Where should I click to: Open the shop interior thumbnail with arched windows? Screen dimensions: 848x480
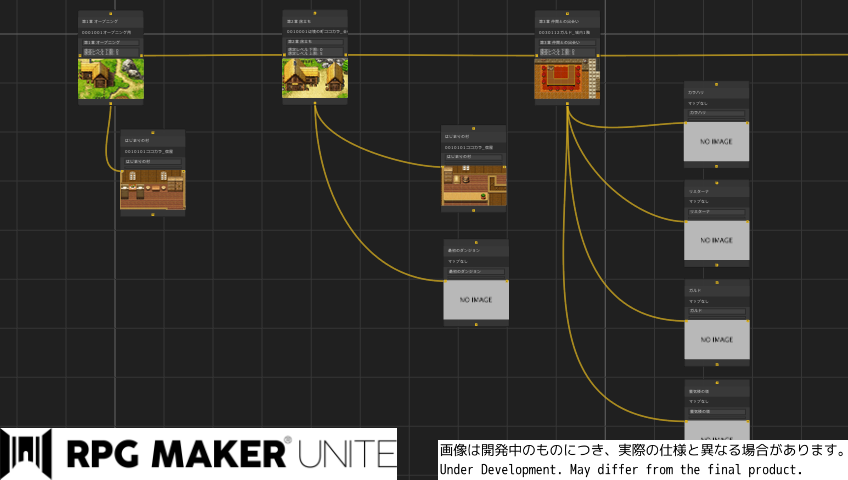(x=153, y=190)
